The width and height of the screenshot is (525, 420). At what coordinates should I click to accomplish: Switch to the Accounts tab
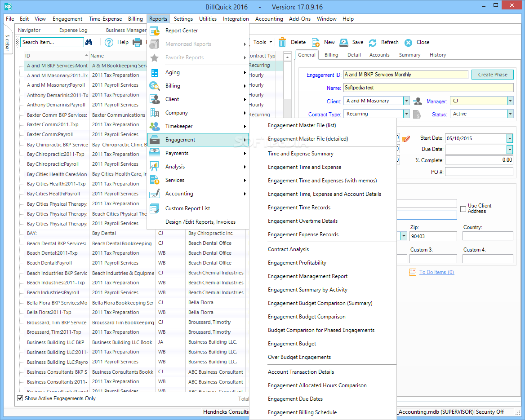[x=379, y=55]
